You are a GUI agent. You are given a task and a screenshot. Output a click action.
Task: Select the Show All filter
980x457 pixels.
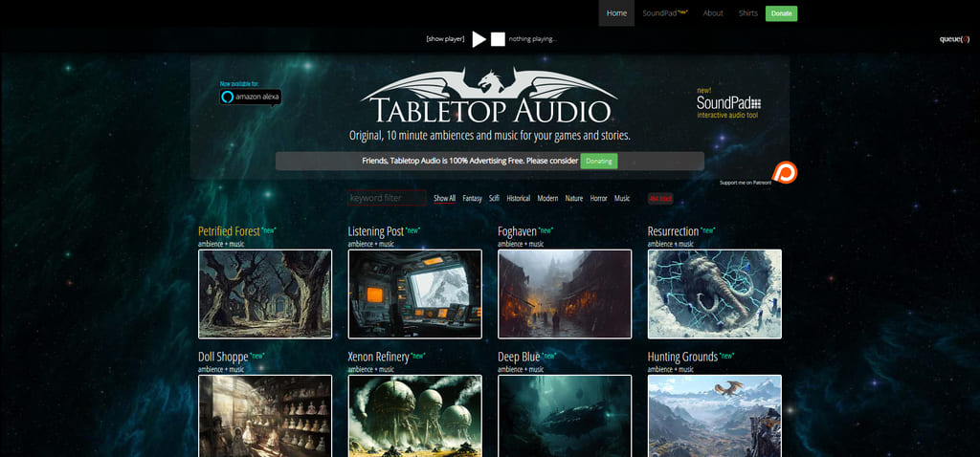point(444,199)
